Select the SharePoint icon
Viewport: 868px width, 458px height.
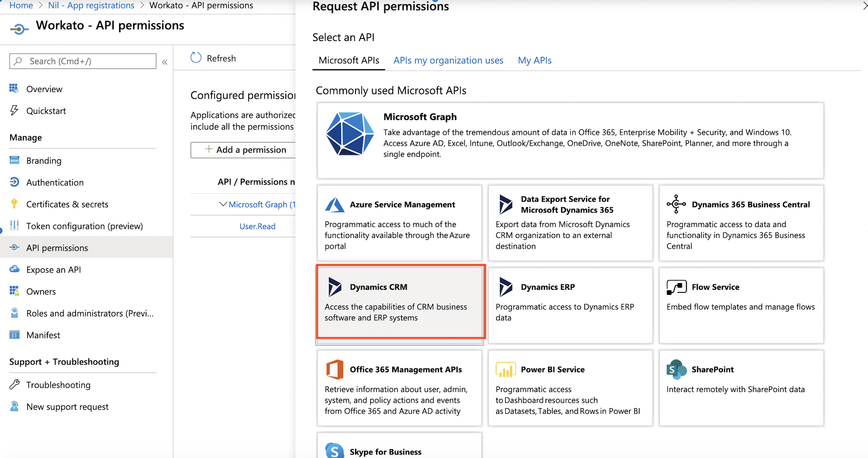pyautogui.click(x=675, y=369)
